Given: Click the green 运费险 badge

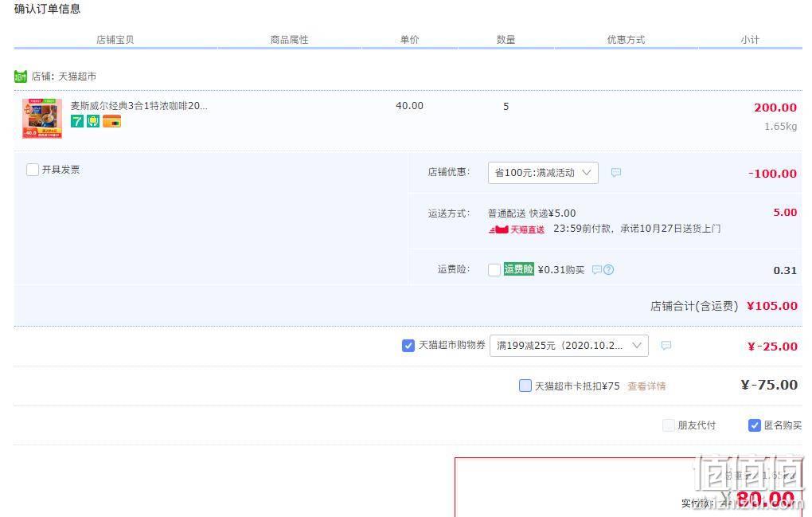Looking at the screenshot, I should tap(518, 269).
